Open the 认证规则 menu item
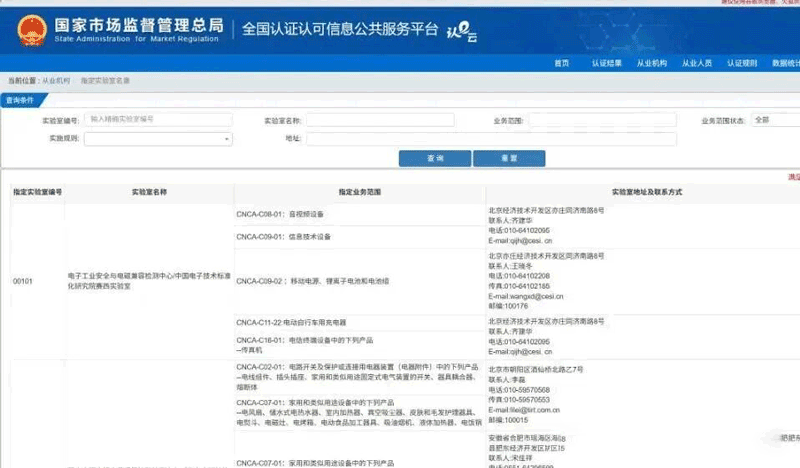Screen dimensions: 800x468 (x=742, y=63)
